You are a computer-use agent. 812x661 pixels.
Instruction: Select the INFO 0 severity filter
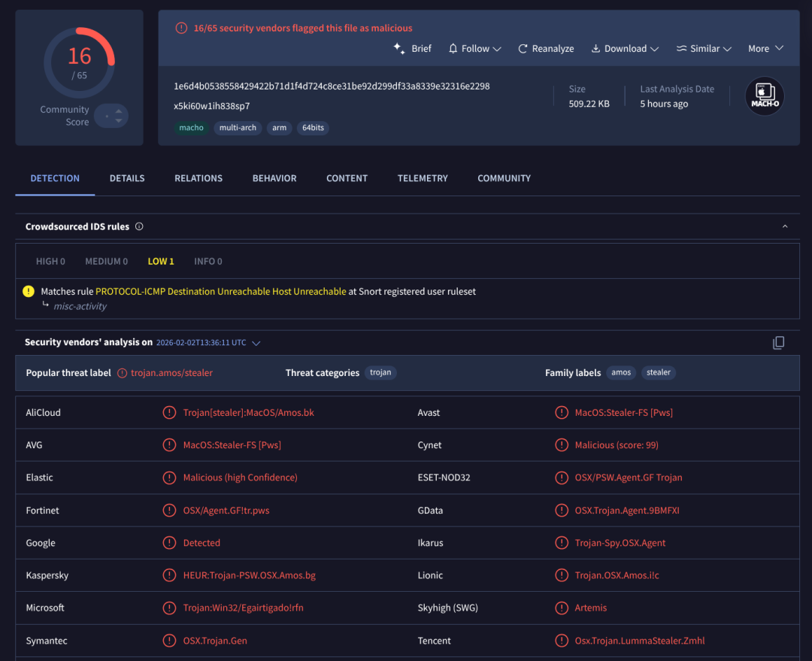(208, 262)
